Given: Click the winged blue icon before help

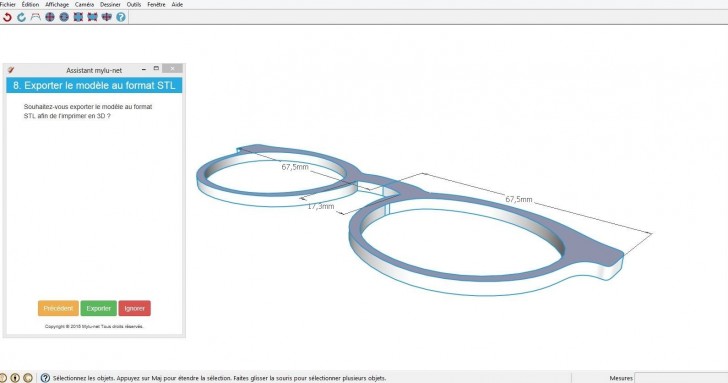Looking at the screenshot, I should pos(107,17).
